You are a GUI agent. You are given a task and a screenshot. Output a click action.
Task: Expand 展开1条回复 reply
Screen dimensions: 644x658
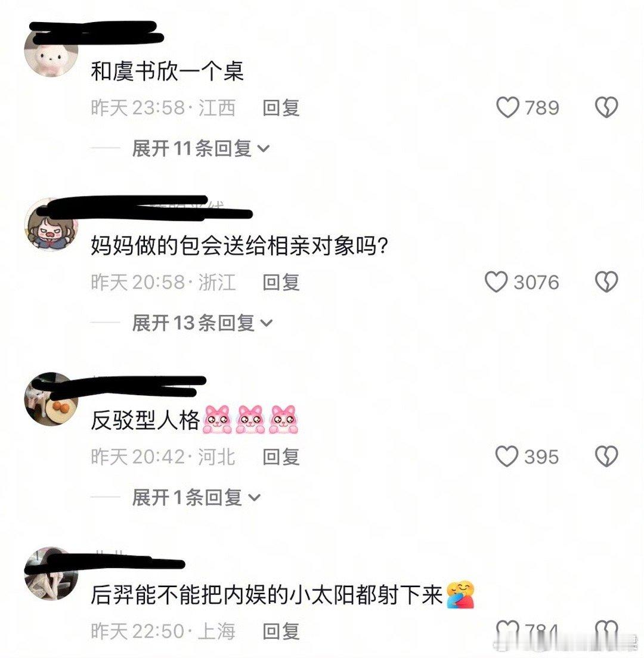click(x=196, y=498)
